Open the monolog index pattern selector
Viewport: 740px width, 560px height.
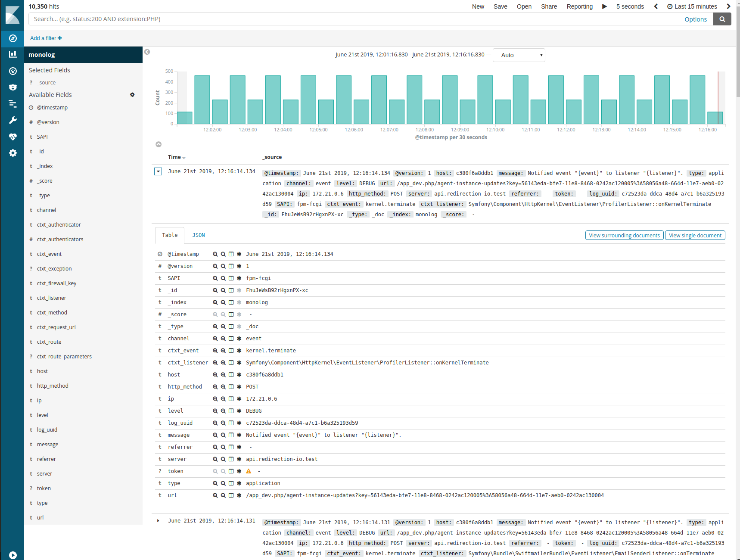point(83,55)
